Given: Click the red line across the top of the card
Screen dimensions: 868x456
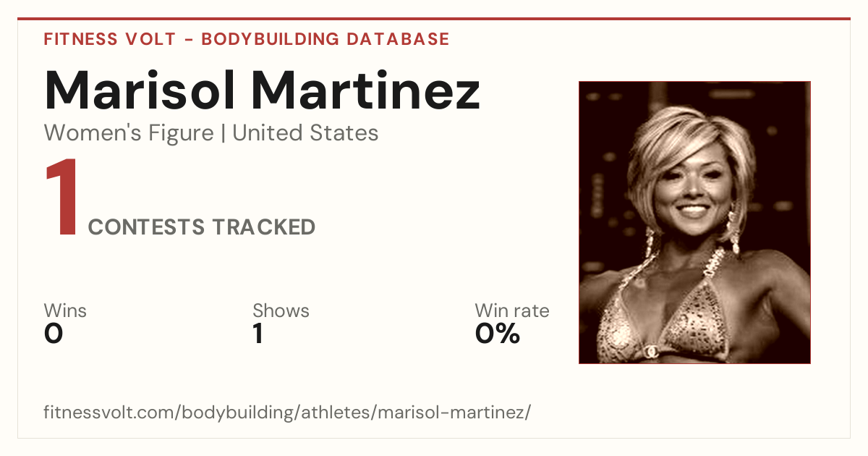Looking at the screenshot, I should point(434,19).
